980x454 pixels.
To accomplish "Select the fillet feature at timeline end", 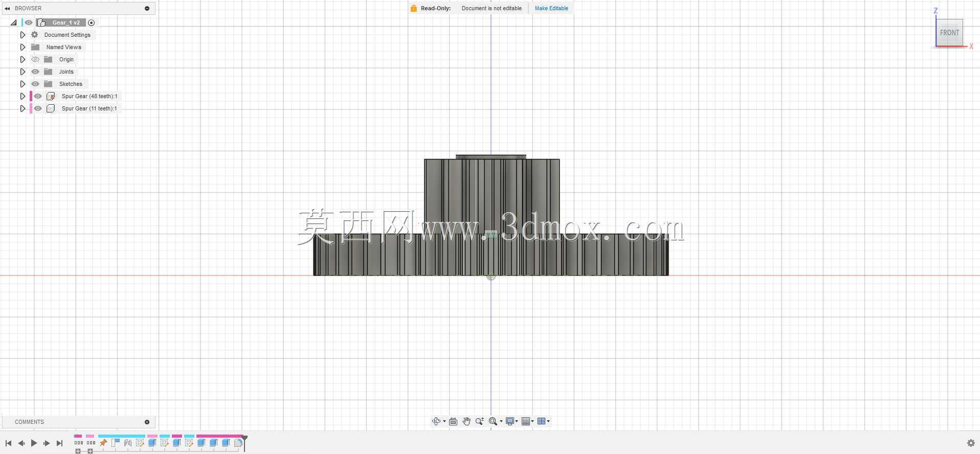I will click(238, 443).
